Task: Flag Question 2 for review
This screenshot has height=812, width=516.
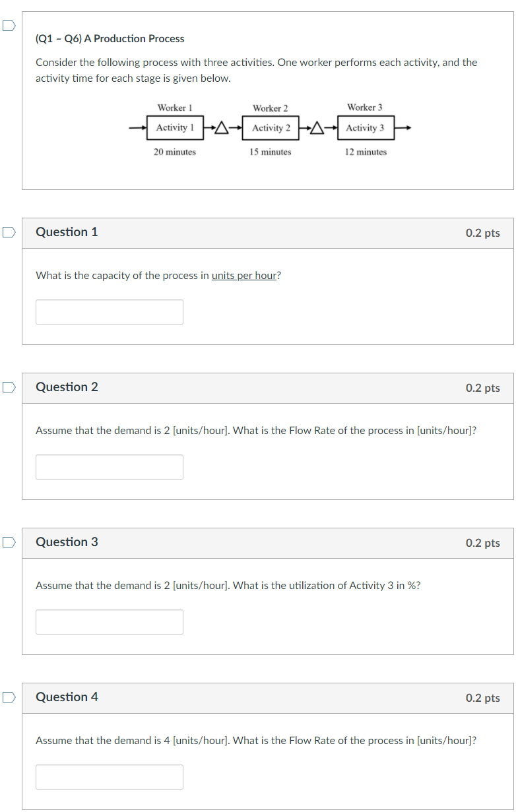Action: [8, 387]
